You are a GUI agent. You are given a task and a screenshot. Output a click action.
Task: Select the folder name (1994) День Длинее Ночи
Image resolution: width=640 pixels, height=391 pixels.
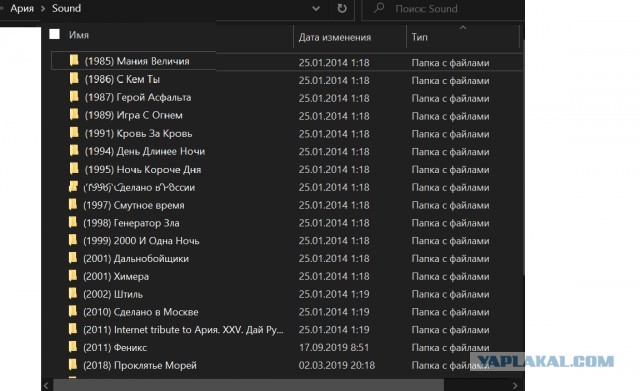145,151
